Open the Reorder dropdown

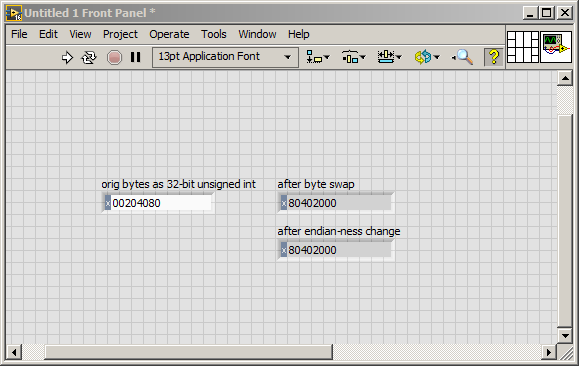427,57
